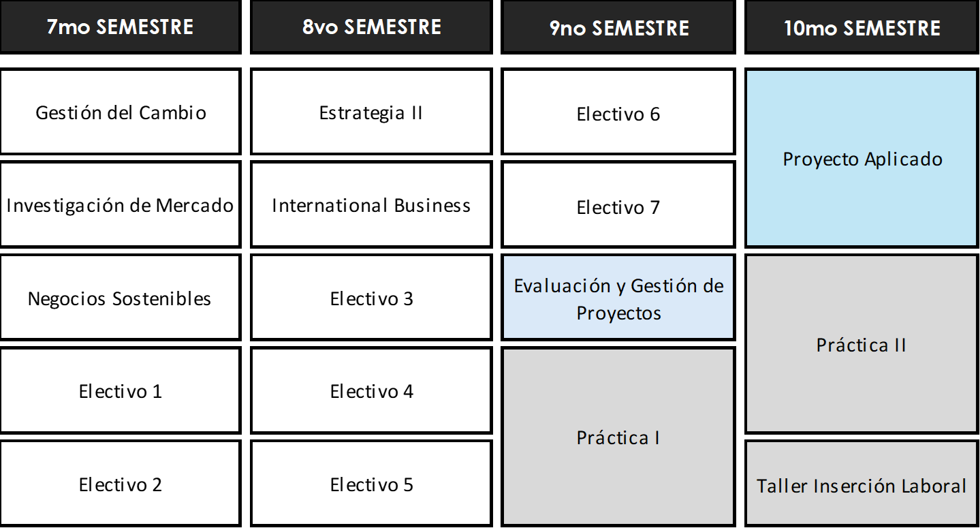The width and height of the screenshot is (980, 528).
Task: Open the 10mo SEMESTRE header
Action: click(862, 27)
